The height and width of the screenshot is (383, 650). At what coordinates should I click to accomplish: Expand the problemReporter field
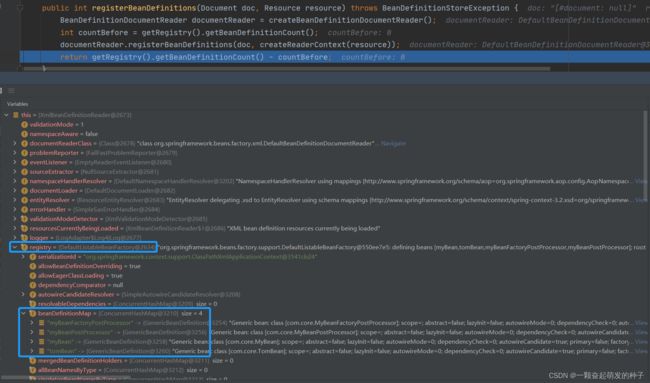[15, 153]
